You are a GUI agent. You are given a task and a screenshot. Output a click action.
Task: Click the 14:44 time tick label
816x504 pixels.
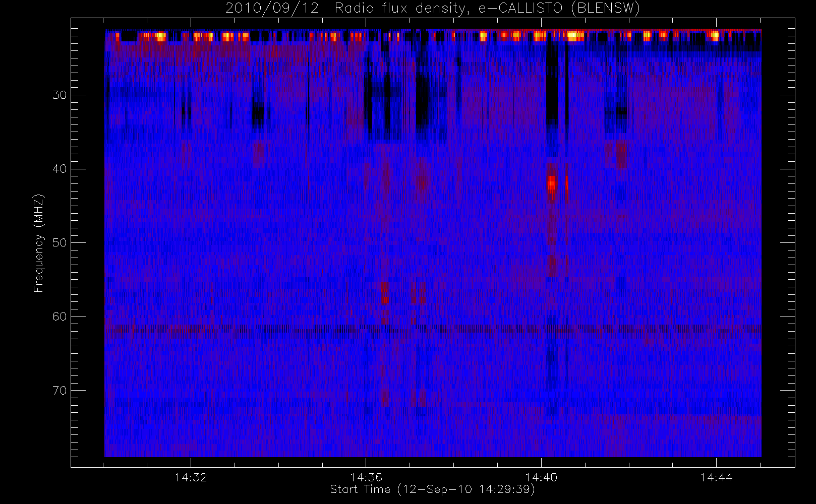click(x=716, y=477)
